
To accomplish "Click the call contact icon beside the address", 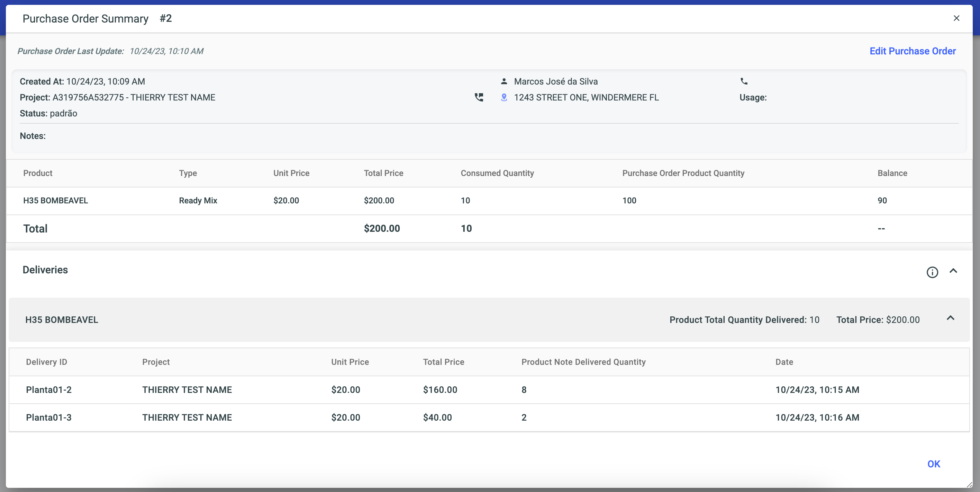I will coord(479,97).
